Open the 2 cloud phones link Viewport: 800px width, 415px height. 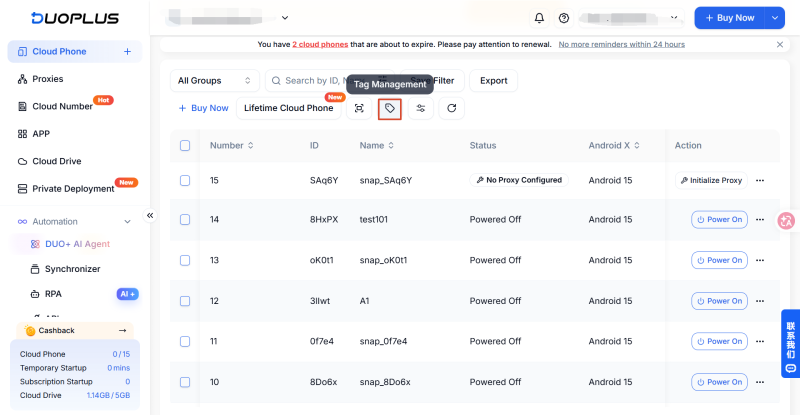pyautogui.click(x=320, y=44)
